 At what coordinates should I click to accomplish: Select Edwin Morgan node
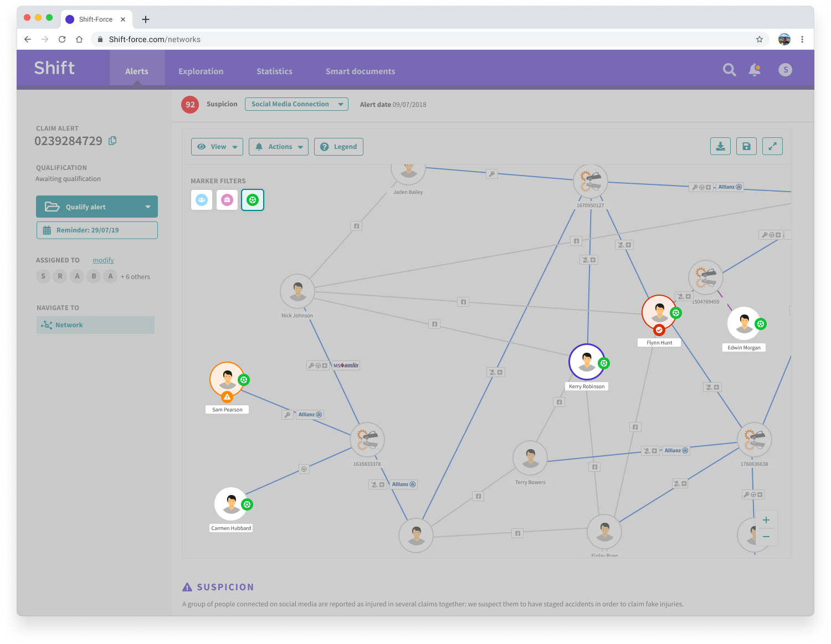[744, 323]
